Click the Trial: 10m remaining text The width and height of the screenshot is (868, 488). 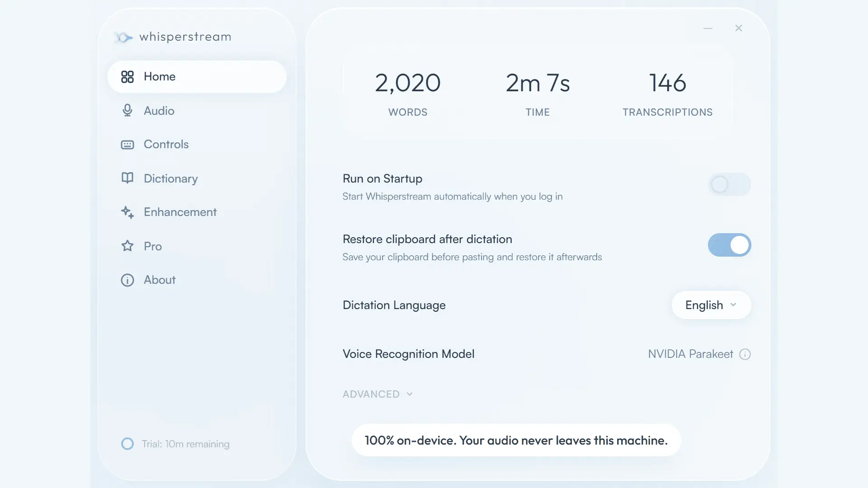[186, 444]
